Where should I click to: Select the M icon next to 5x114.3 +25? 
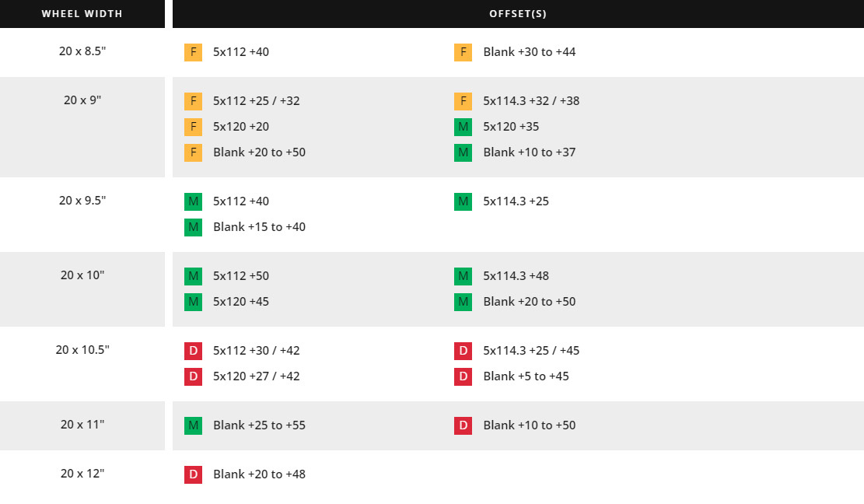click(x=463, y=201)
